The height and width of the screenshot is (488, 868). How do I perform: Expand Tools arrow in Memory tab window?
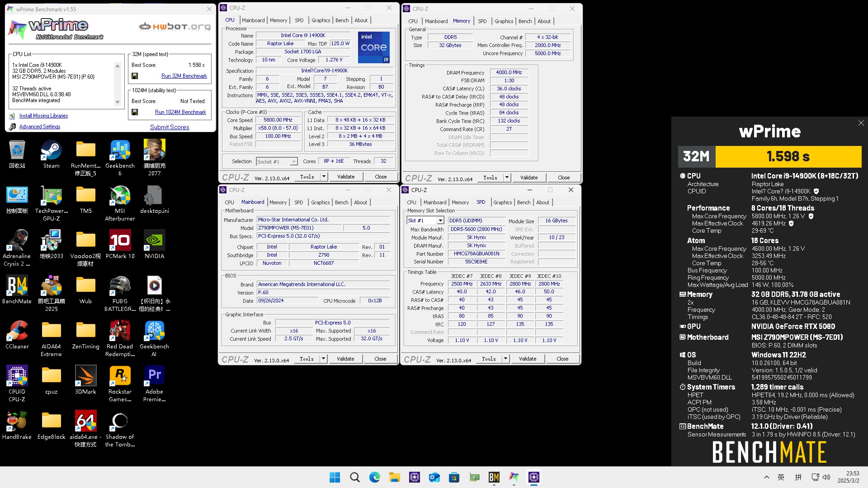click(507, 178)
